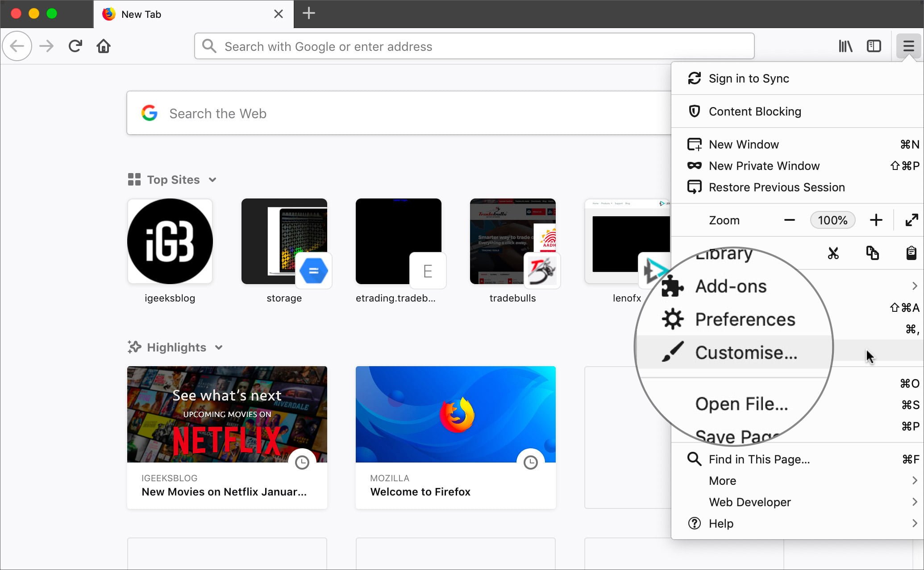Enter full screen with the arrows icon
924x570 pixels.
(912, 220)
